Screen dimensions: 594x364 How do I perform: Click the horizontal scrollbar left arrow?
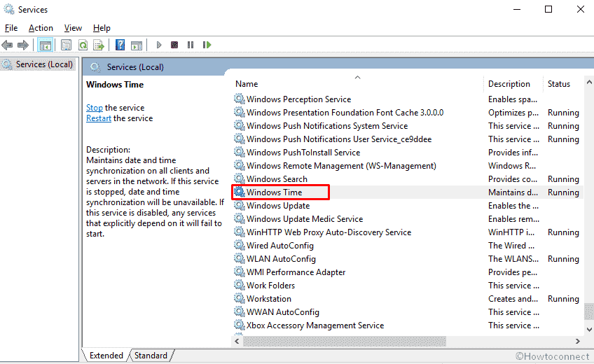pos(237,342)
